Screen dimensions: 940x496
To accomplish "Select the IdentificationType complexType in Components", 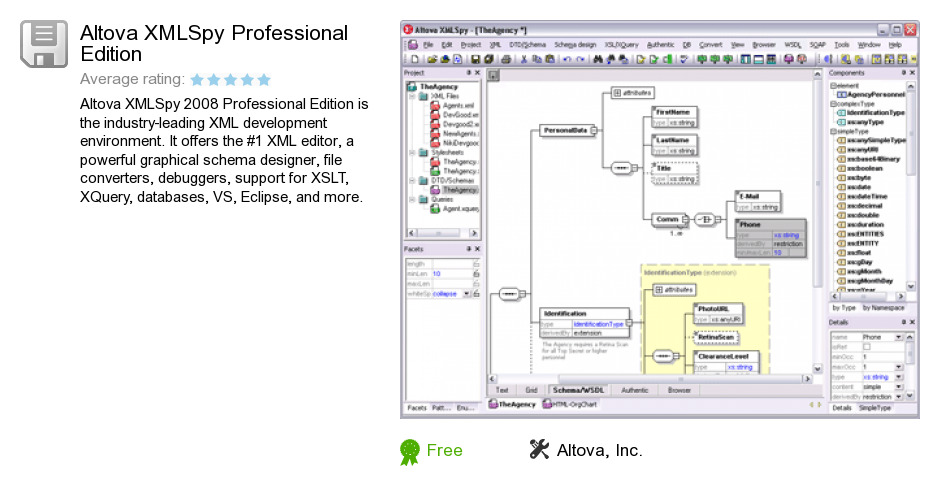I will [x=870, y=113].
